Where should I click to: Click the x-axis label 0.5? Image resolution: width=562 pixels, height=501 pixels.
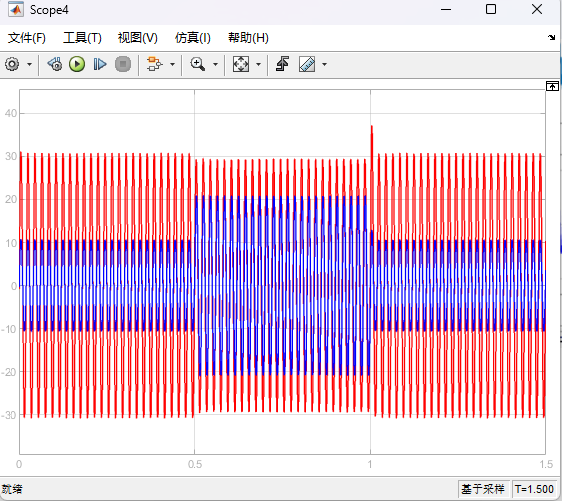point(195,464)
